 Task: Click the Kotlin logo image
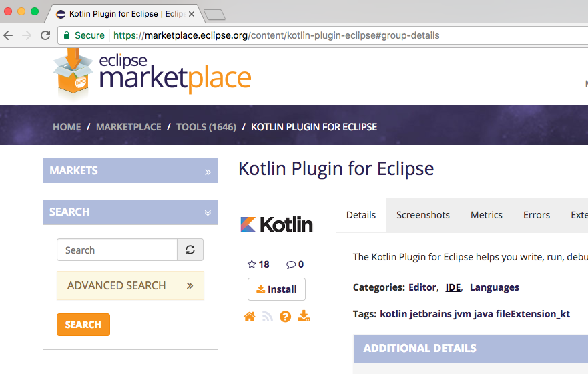pos(276,224)
